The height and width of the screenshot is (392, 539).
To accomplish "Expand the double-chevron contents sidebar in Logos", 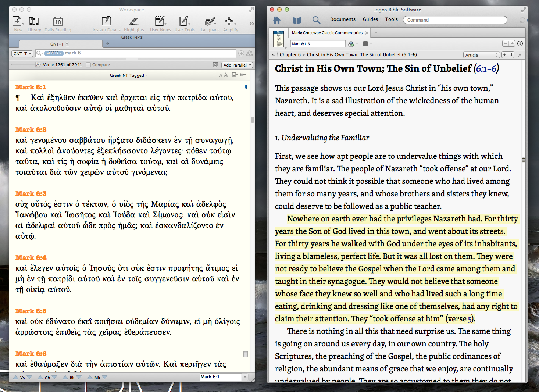I will pos(273,55).
